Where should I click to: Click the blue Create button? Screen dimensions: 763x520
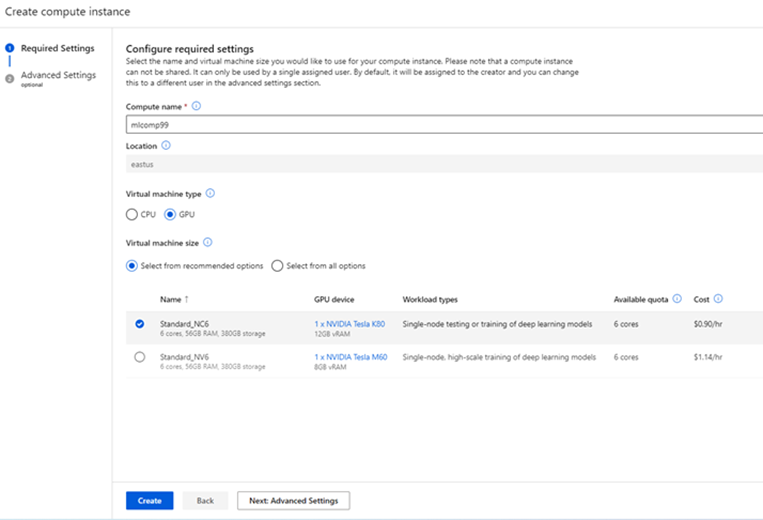(149, 500)
